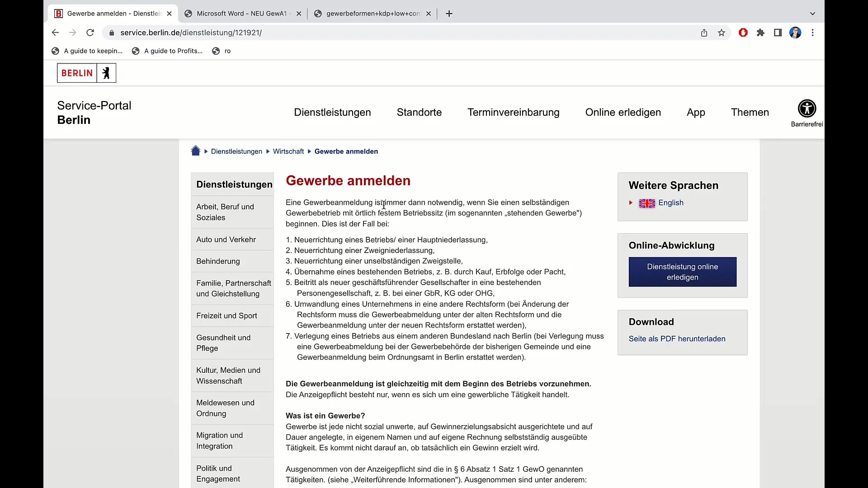This screenshot has width=868, height=488.
Task: Select the Themen menu item
Action: [x=750, y=112]
